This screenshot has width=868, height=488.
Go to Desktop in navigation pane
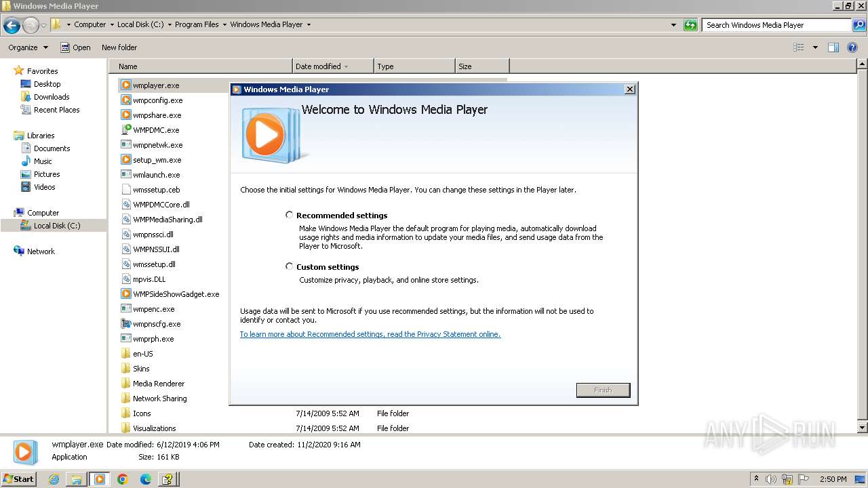point(47,84)
